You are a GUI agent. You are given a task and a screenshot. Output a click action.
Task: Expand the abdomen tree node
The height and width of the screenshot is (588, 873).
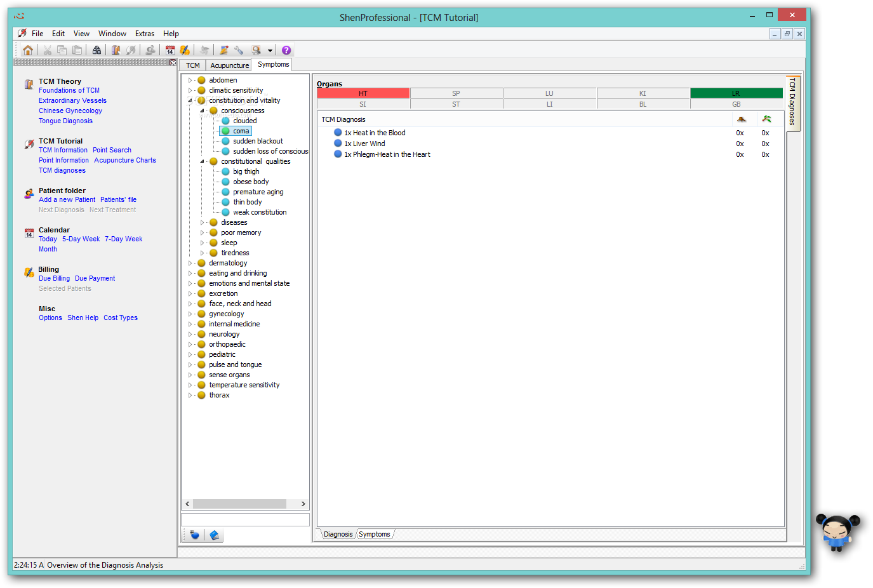(x=190, y=80)
